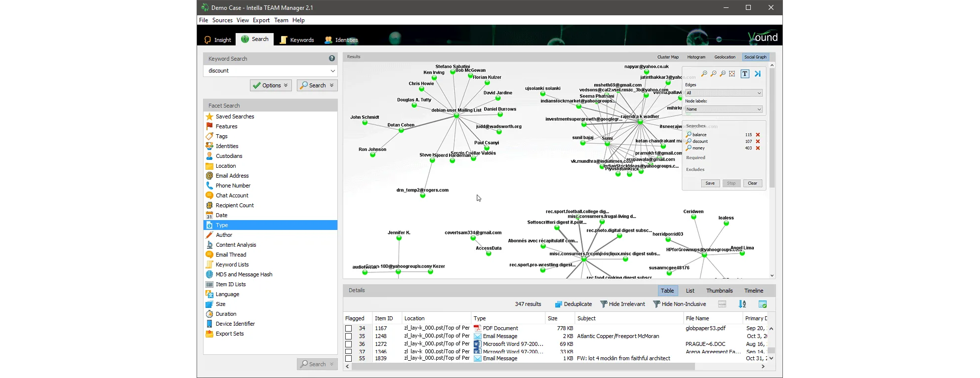The width and height of the screenshot is (980, 378).
Task: Open the Edges dropdown set to All
Action: click(x=724, y=93)
